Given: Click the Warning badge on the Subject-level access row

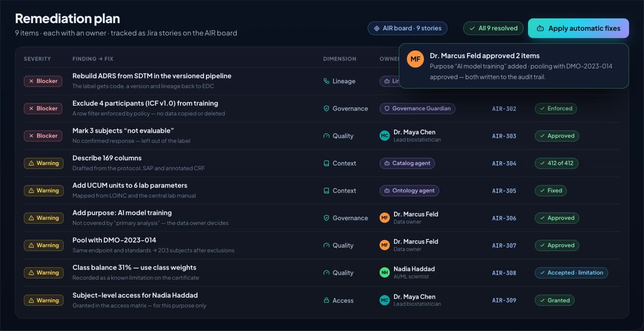Looking at the screenshot, I should tap(43, 300).
